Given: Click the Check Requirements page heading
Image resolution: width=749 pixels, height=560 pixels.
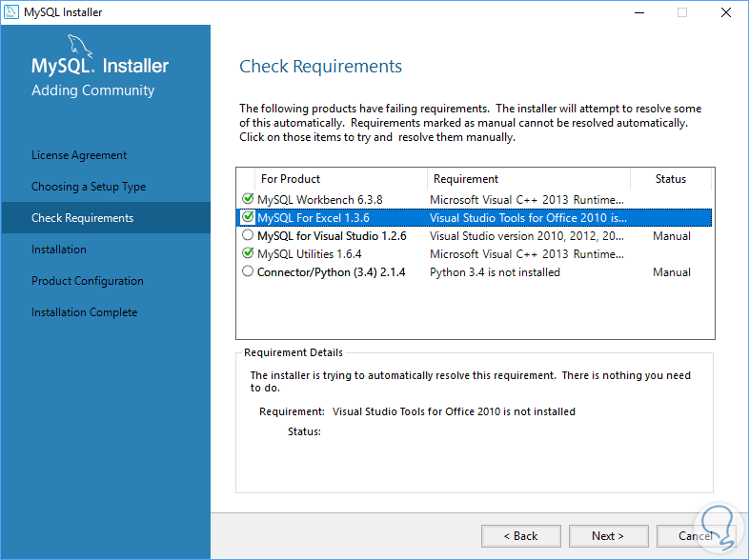Looking at the screenshot, I should point(320,67).
